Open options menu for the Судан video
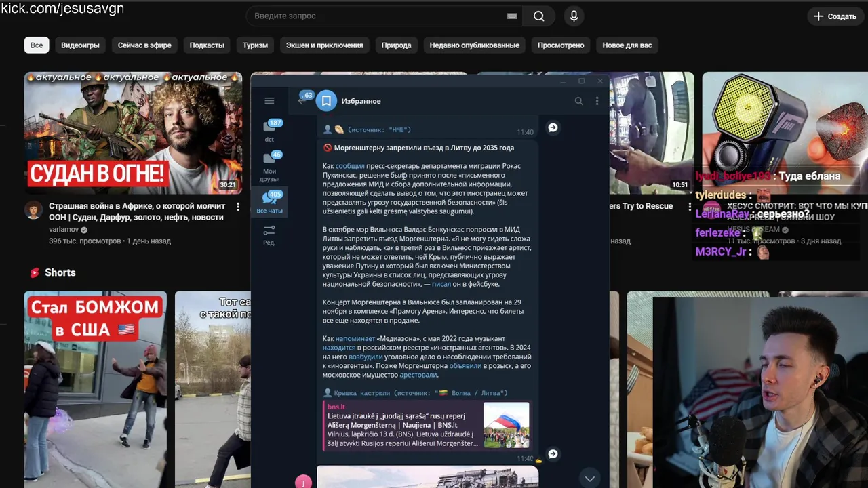The image size is (868, 488). coord(238,206)
